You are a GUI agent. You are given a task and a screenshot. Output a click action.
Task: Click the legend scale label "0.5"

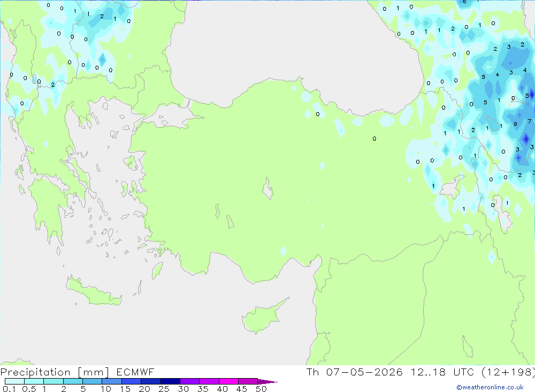[x=29, y=389]
